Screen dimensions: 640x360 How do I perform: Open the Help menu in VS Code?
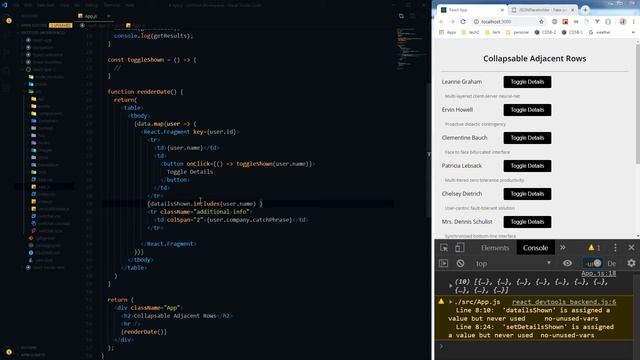click(x=130, y=5)
